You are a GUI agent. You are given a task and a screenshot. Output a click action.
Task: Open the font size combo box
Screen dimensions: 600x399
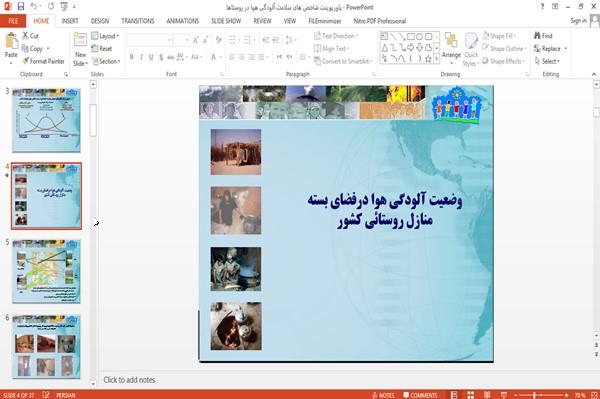(x=181, y=40)
